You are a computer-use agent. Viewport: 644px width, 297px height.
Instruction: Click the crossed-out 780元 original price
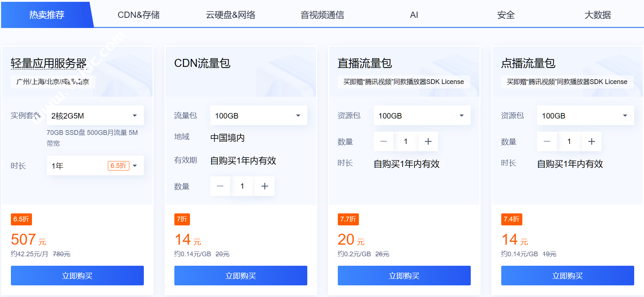tap(62, 254)
